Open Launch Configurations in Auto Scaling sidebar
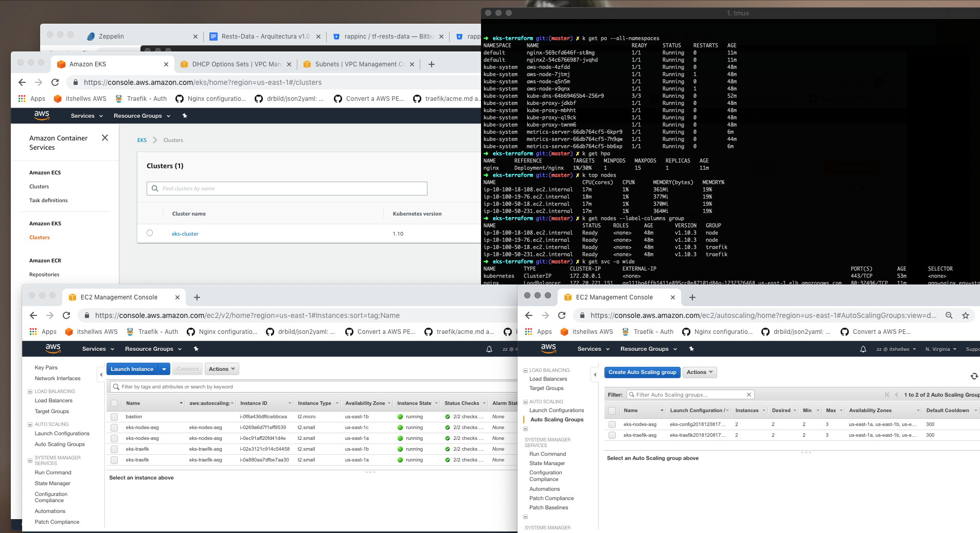This screenshot has width=980, height=533. (557, 410)
